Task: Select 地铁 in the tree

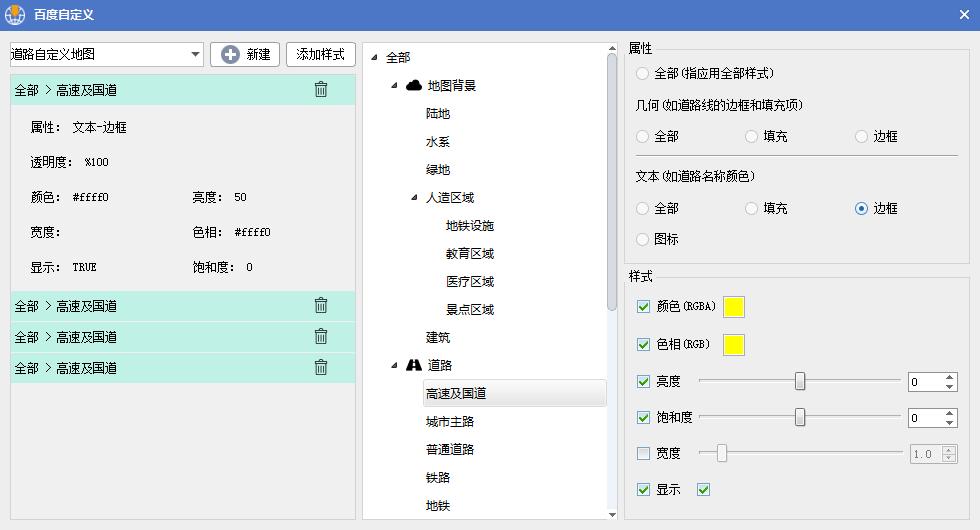Action: click(438, 506)
